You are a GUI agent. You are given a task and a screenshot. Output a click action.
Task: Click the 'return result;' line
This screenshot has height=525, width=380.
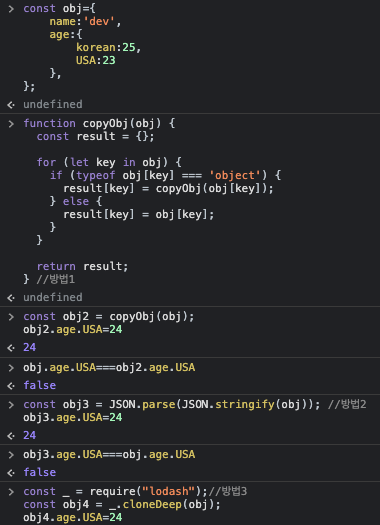[82, 267]
